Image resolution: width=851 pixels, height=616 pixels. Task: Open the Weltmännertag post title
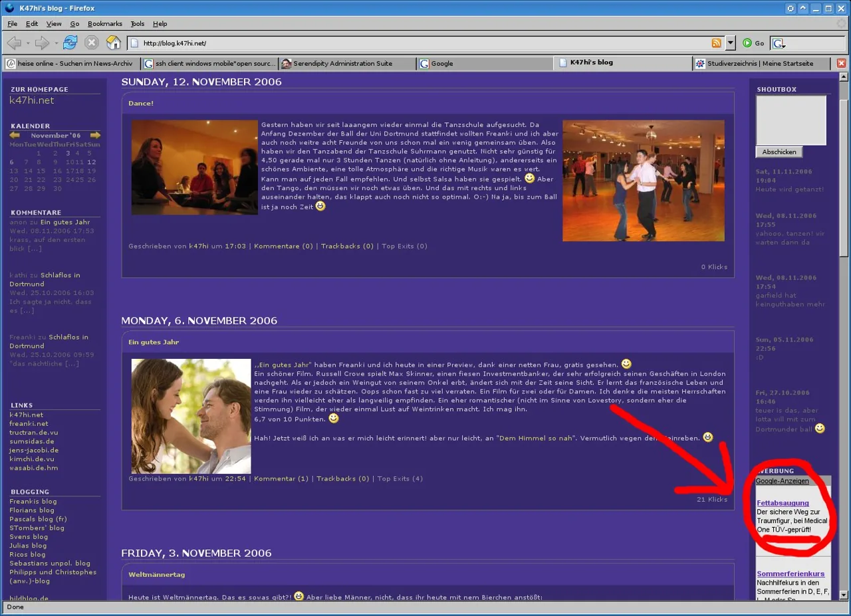click(x=157, y=575)
